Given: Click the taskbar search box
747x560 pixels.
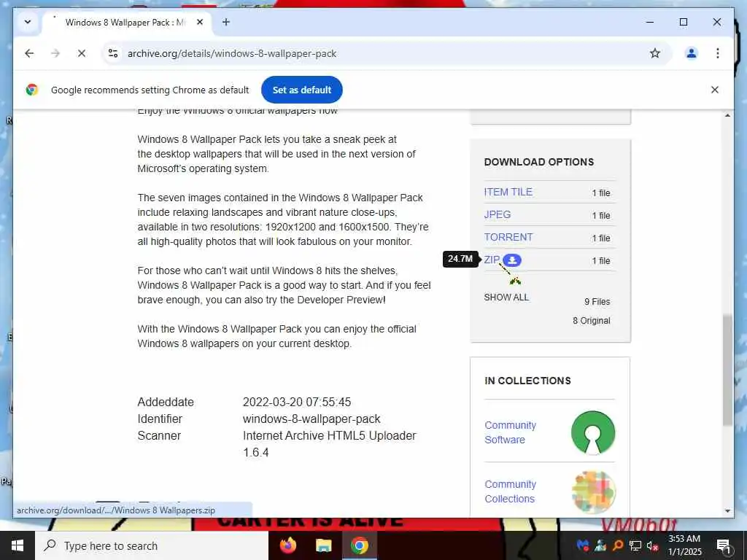Looking at the screenshot, I should pos(152,545).
